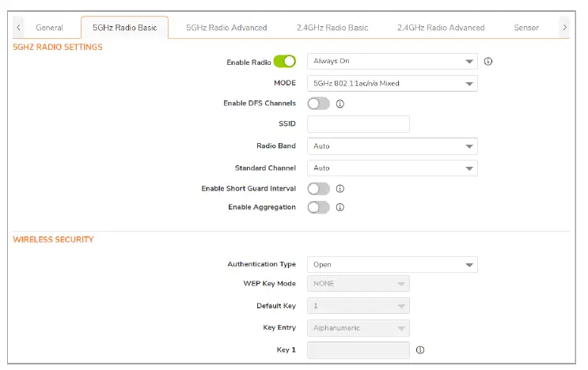Screen dimensions: 588x370
Task: Click info icon next to Key 1 field
Action: (420, 349)
